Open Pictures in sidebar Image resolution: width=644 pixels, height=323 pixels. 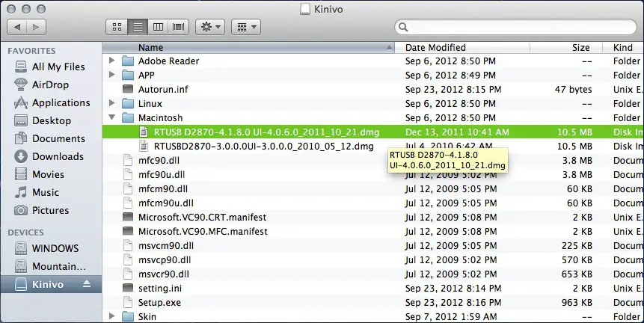coord(41,210)
